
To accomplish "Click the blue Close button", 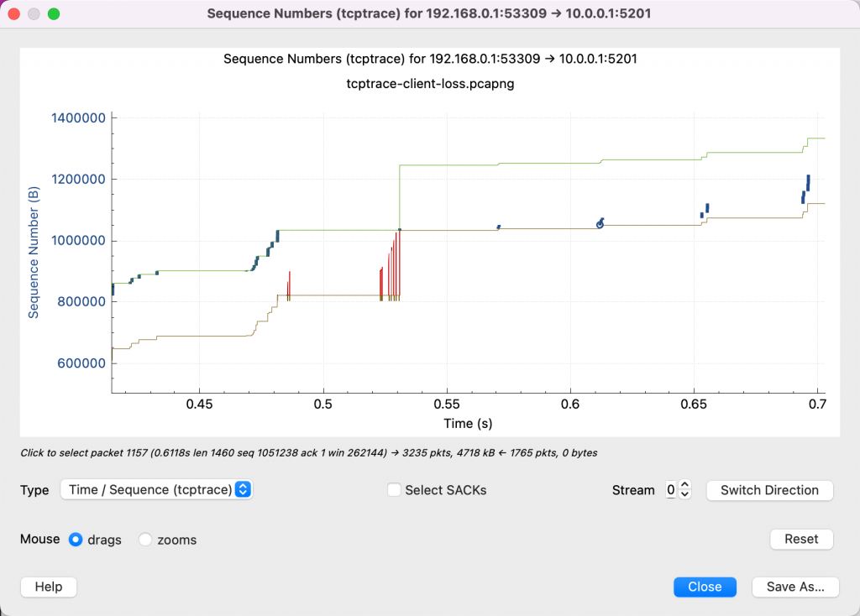I will pos(705,587).
